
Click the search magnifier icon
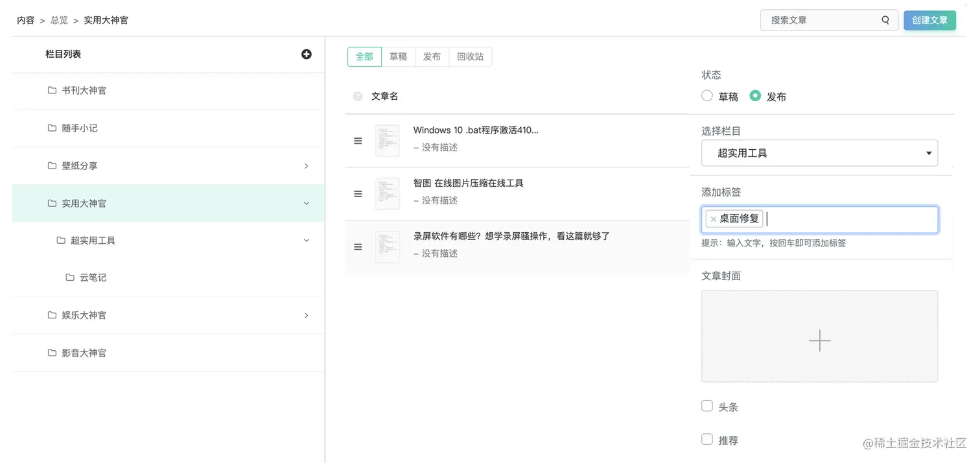[885, 20]
